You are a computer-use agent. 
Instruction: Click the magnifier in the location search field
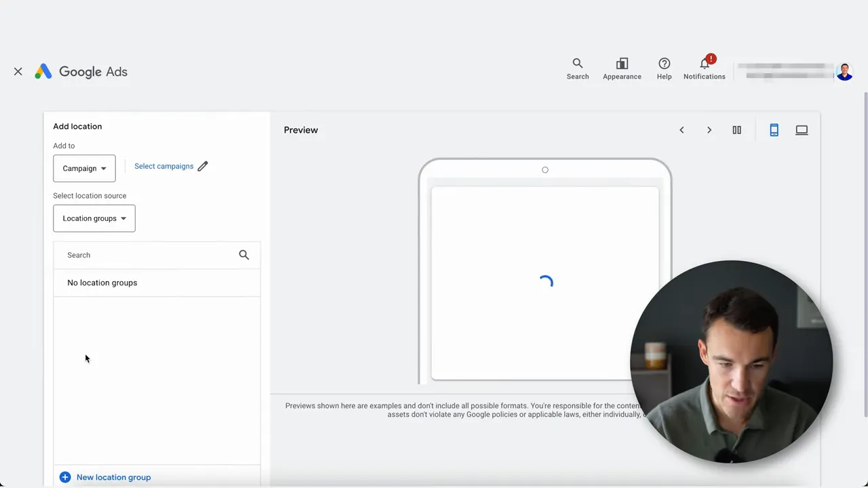(x=243, y=254)
